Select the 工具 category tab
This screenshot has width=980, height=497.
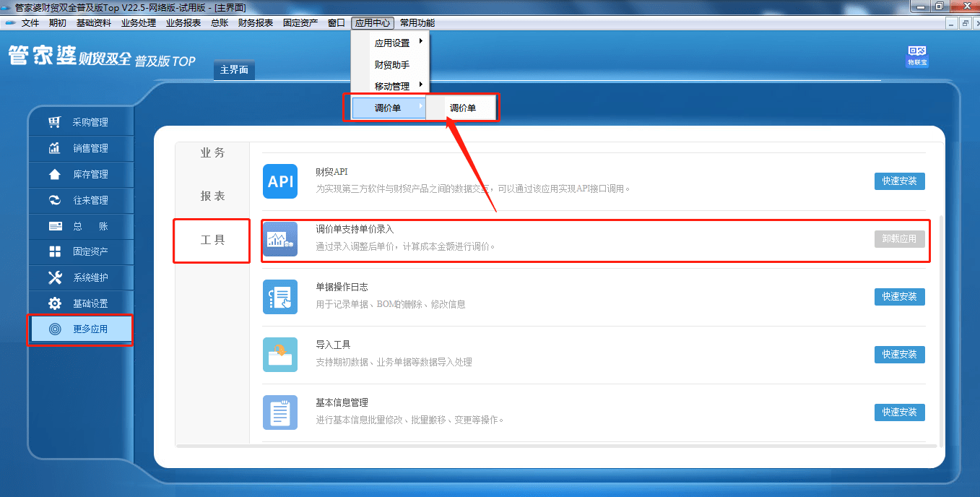coord(212,239)
